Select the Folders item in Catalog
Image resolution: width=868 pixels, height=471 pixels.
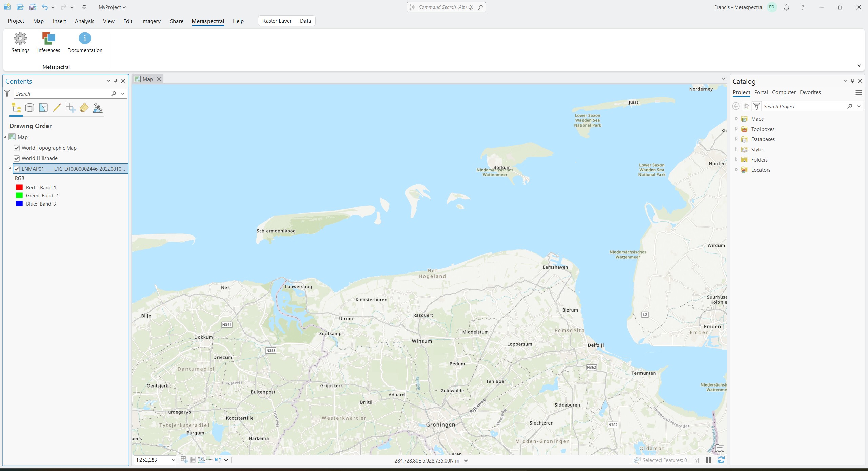759,160
